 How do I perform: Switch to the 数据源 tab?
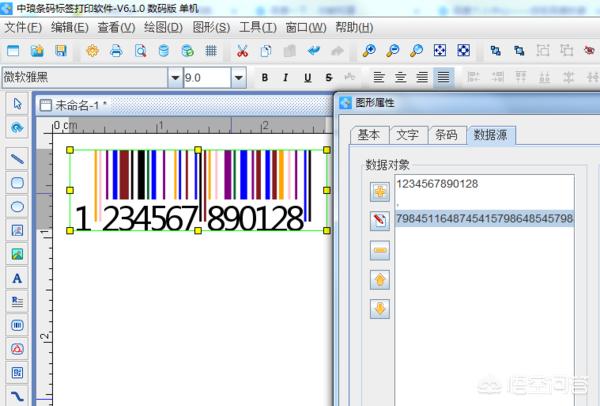491,135
